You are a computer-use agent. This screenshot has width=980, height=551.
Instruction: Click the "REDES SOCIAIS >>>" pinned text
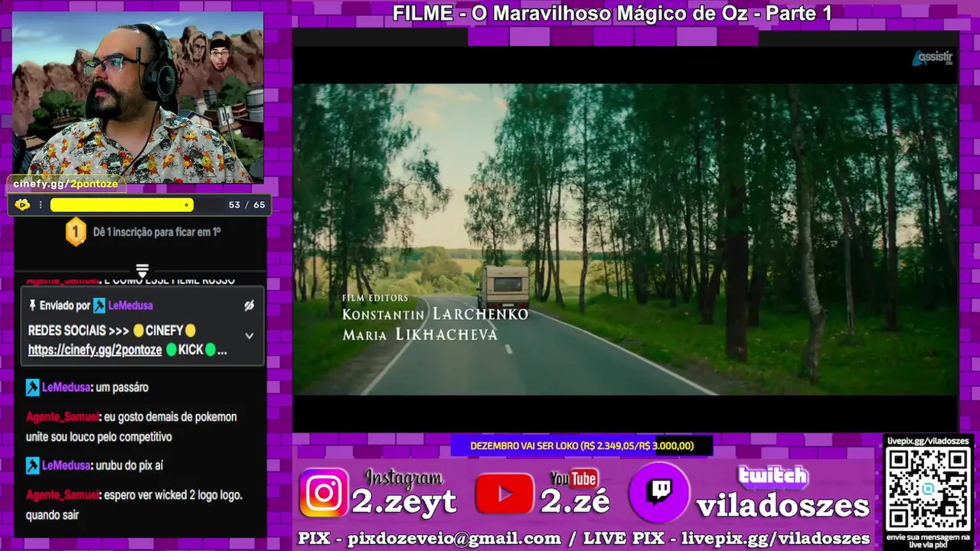point(79,331)
